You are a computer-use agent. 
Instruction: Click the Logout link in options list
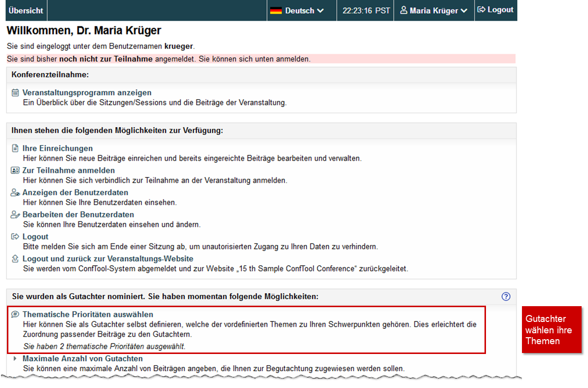tap(35, 237)
